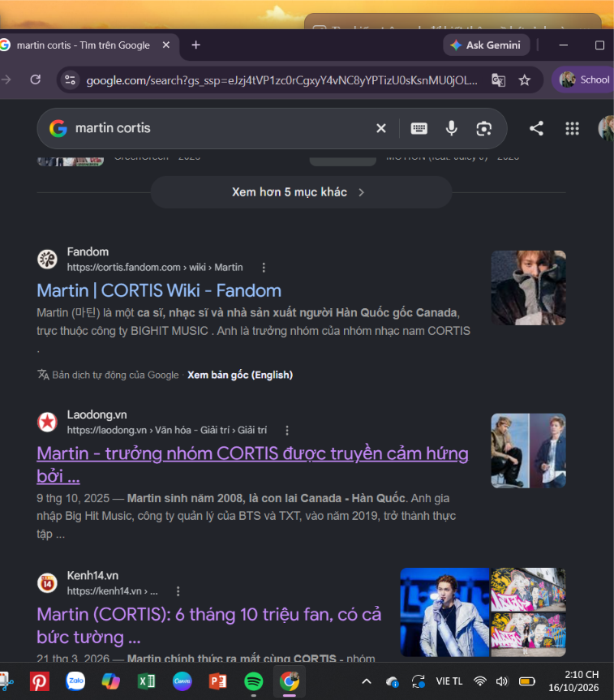614x700 pixels.
Task: Click the Google logo in search box
Action: click(x=58, y=129)
